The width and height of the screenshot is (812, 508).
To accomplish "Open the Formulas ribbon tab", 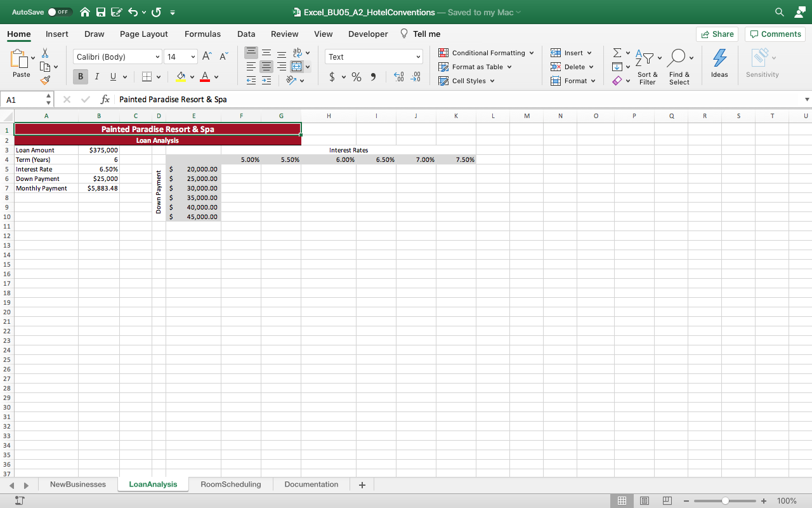I will click(x=202, y=34).
